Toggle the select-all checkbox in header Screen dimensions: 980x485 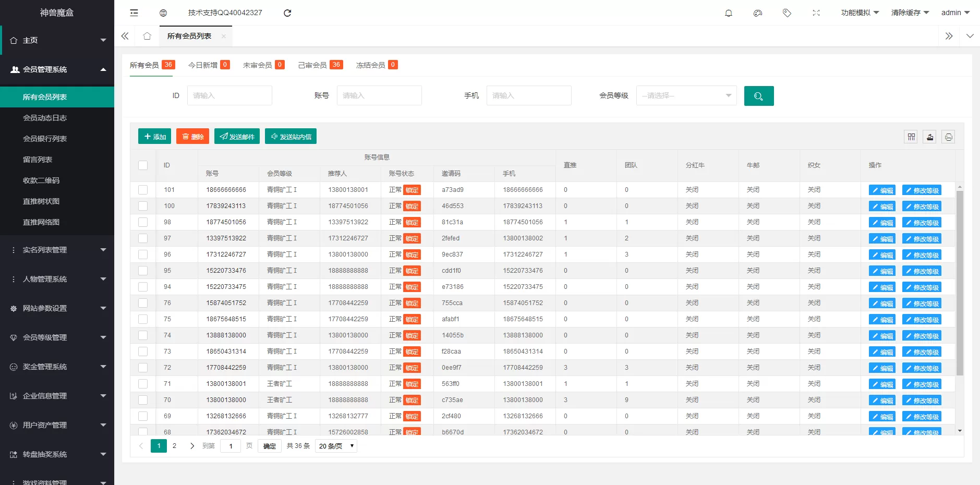click(x=143, y=165)
